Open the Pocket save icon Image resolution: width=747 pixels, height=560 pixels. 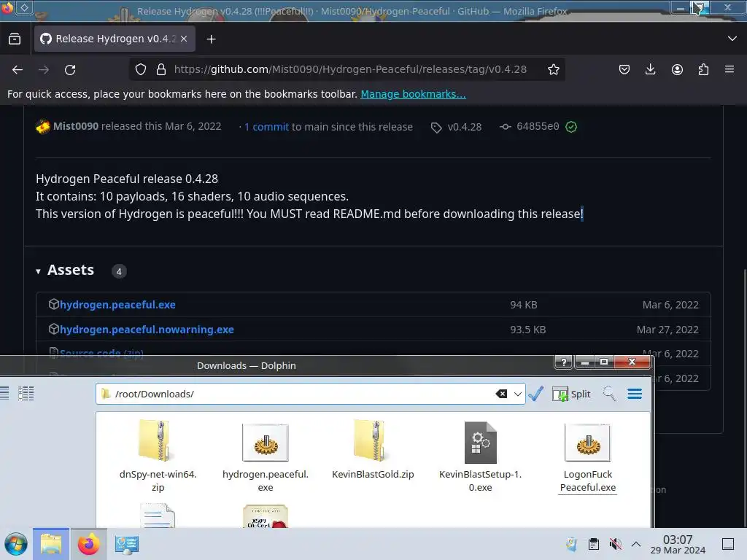pyautogui.click(x=624, y=69)
